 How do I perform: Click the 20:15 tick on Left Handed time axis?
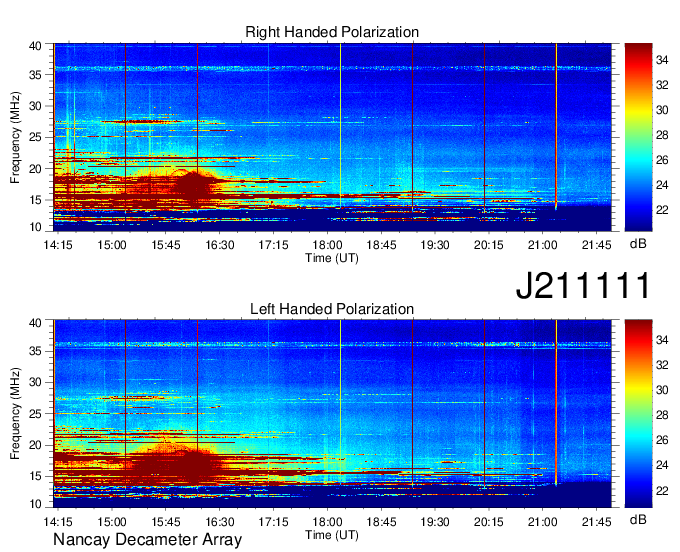pyautogui.click(x=489, y=522)
